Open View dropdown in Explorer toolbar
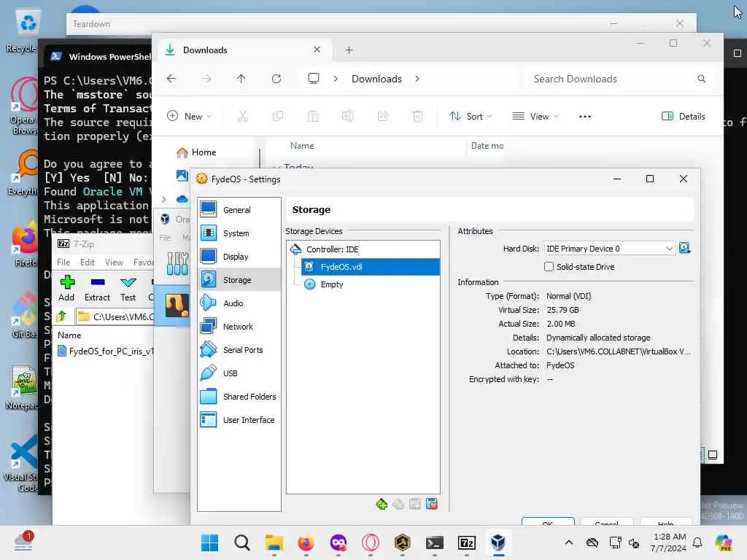Image resolution: width=747 pixels, height=560 pixels. click(535, 116)
